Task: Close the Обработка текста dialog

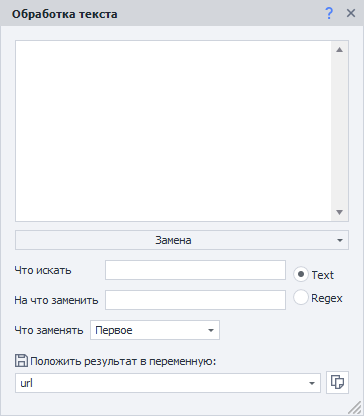Action: [351, 13]
